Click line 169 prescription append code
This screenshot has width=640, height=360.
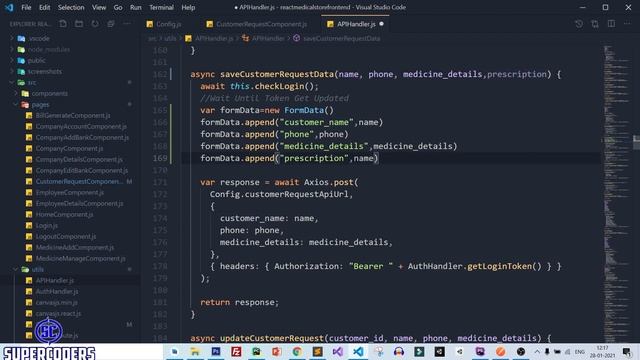289,158
